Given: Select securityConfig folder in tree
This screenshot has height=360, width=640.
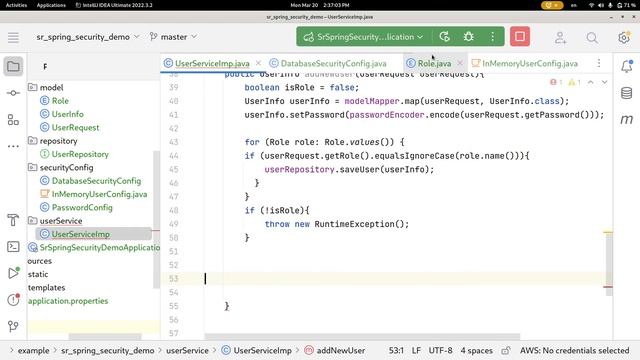Looking at the screenshot, I should (x=66, y=167).
